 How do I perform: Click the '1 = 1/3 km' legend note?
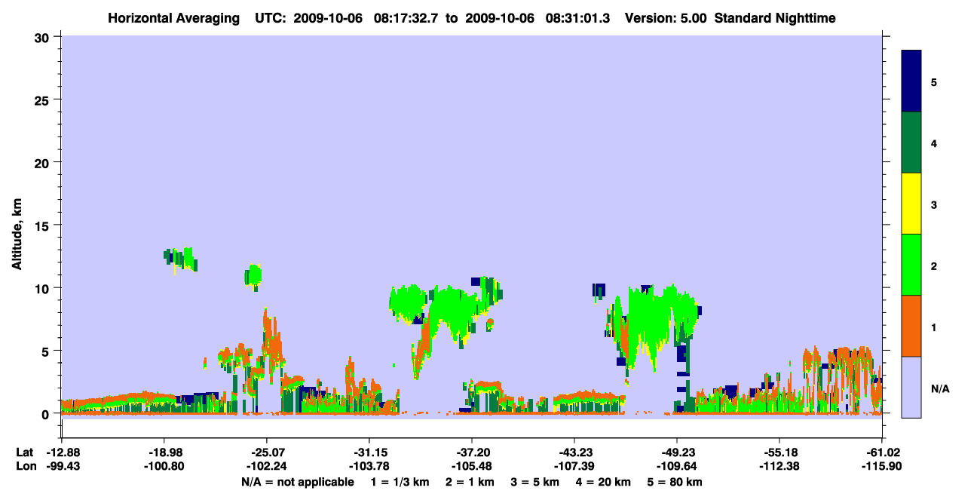(400, 482)
